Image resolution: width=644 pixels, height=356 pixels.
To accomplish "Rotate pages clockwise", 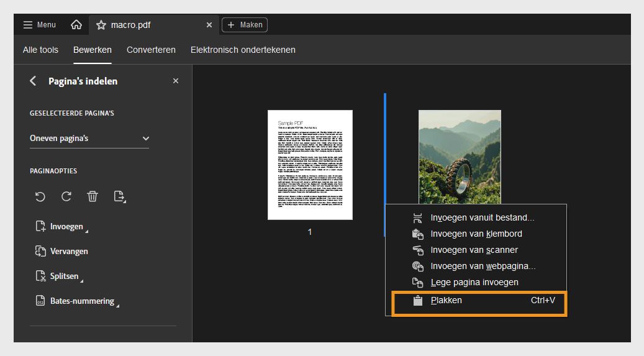I will pyautogui.click(x=66, y=196).
